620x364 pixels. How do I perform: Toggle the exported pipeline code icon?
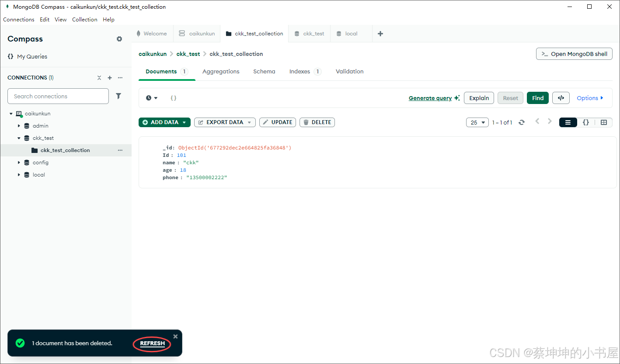[x=561, y=98]
